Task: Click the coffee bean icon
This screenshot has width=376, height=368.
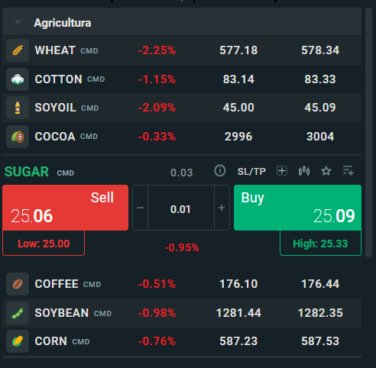Action: coord(18,284)
